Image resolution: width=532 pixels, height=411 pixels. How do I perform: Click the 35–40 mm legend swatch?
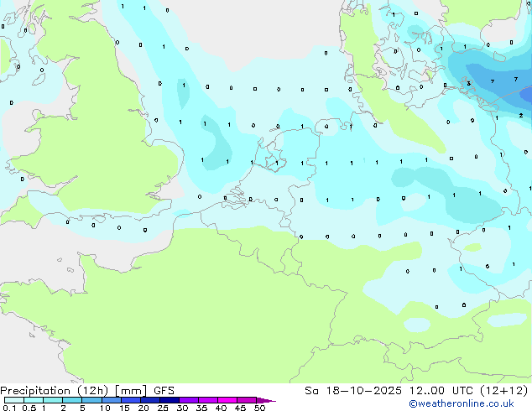point(207,400)
